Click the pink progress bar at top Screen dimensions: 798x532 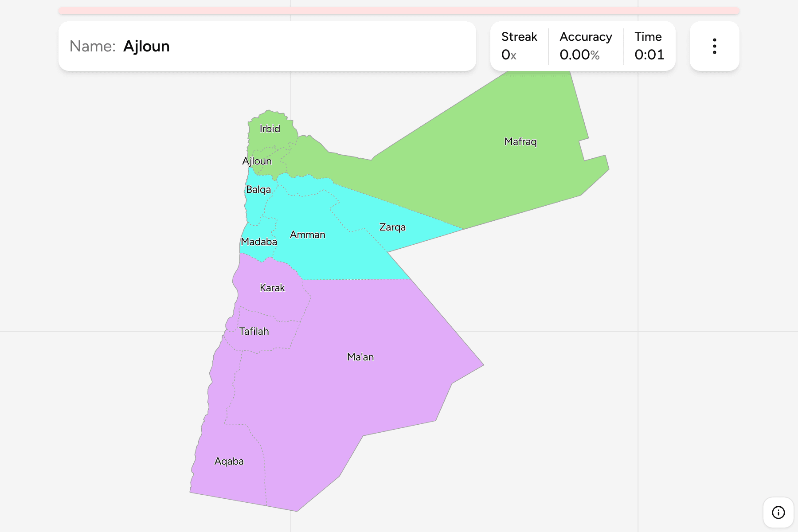[x=399, y=11]
